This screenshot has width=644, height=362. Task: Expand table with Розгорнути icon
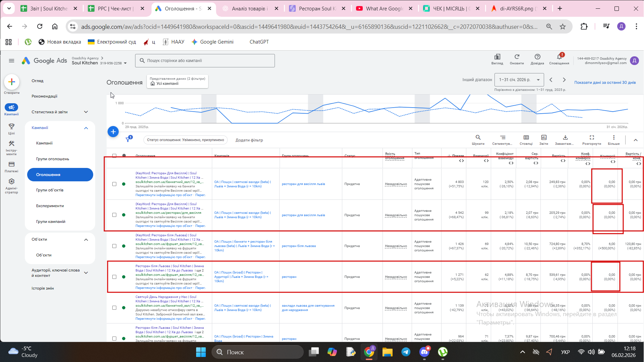pos(591,138)
